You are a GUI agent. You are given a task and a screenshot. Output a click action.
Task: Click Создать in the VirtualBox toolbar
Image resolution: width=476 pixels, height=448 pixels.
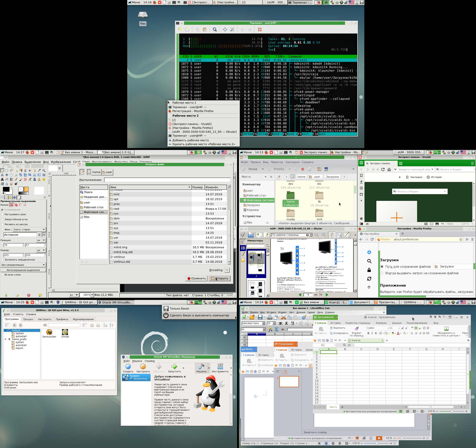128,368
